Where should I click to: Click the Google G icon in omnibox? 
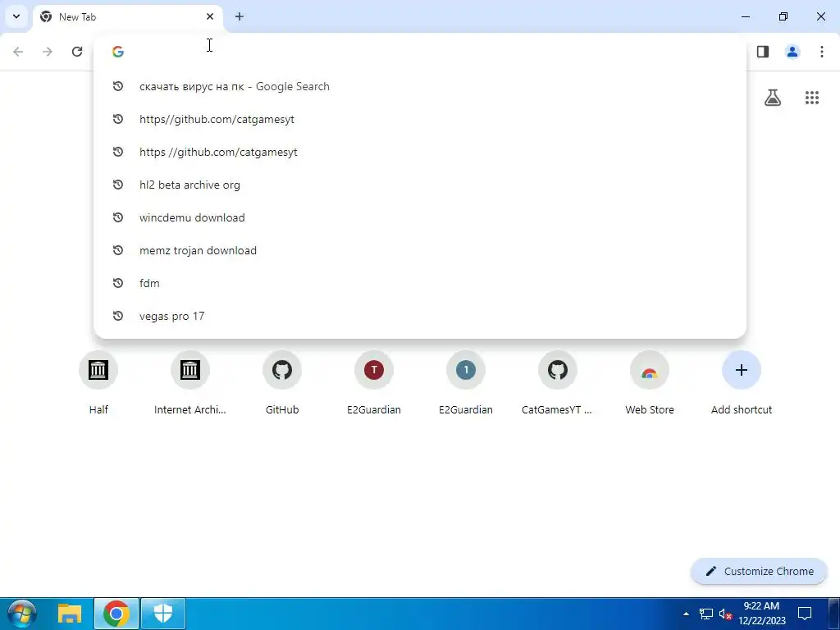tap(118, 52)
